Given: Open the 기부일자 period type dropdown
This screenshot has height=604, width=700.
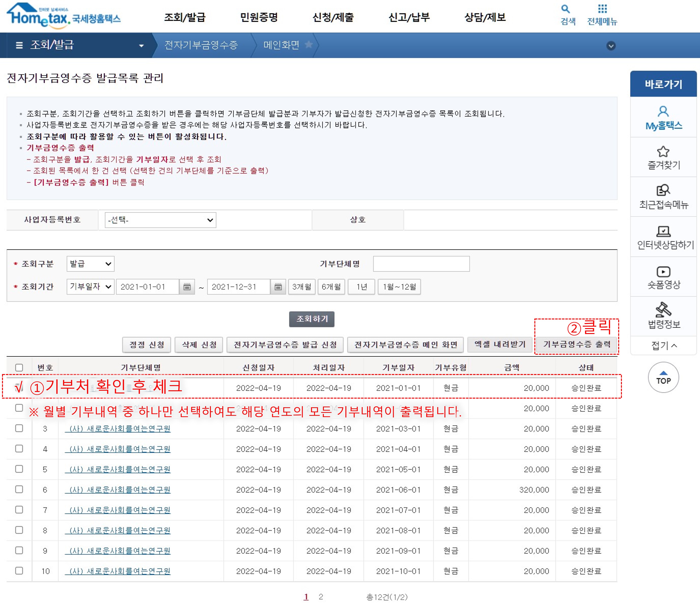Looking at the screenshot, I should click(x=90, y=287).
